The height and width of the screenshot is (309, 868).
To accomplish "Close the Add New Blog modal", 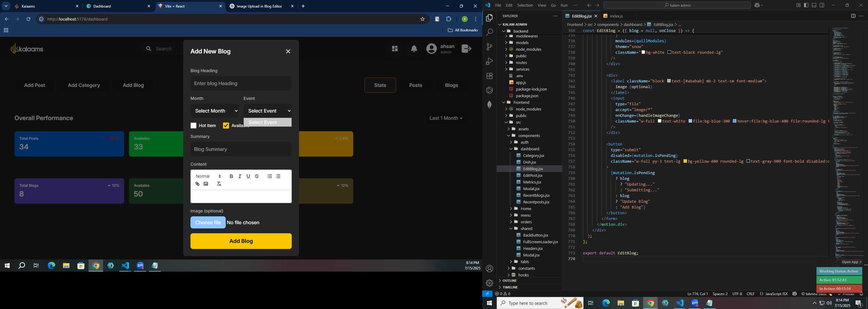I will coord(288,51).
